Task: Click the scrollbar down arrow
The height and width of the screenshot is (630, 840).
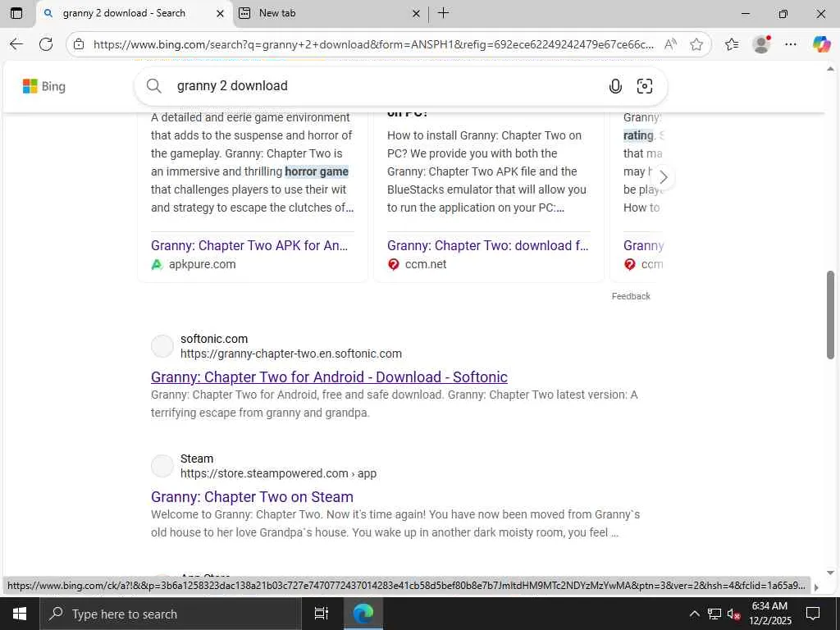Action: (830, 573)
